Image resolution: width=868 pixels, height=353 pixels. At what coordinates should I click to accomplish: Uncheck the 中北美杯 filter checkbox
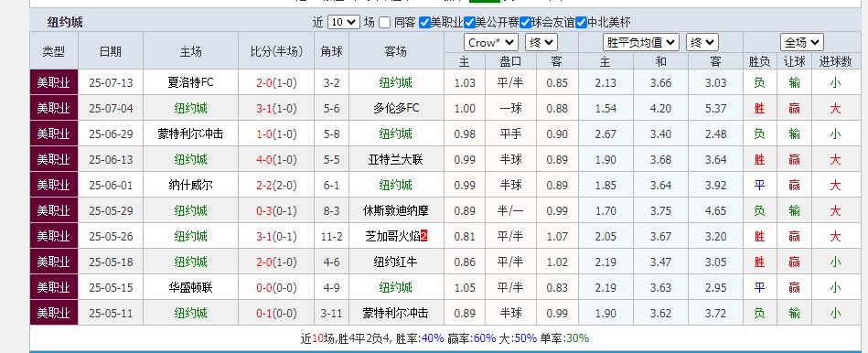(x=581, y=23)
